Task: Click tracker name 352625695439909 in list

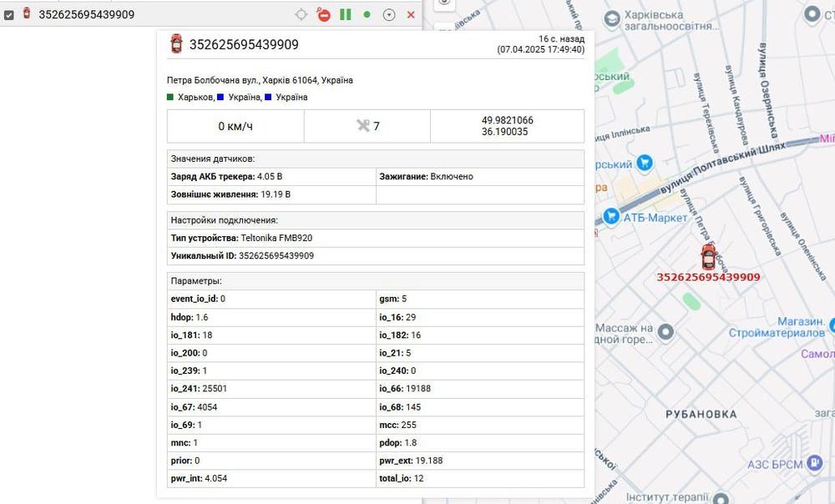Action: [87, 14]
